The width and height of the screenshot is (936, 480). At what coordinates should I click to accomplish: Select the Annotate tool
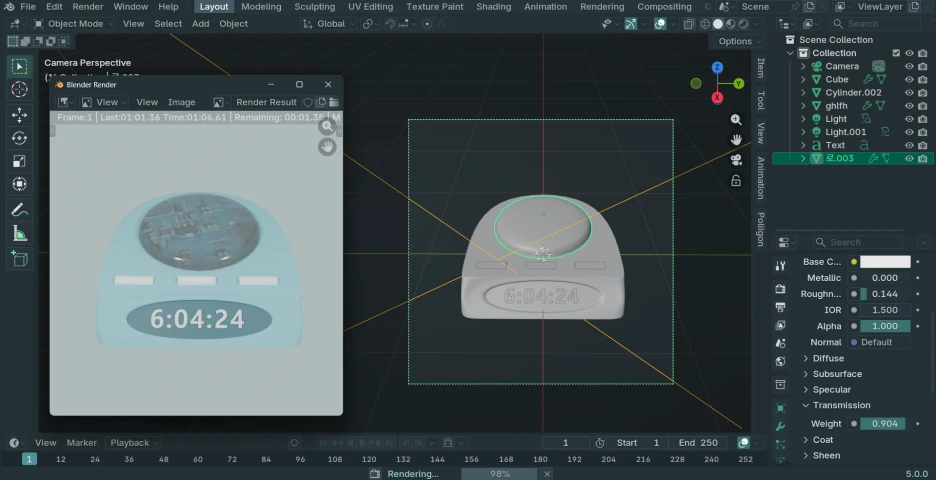point(19,210)
